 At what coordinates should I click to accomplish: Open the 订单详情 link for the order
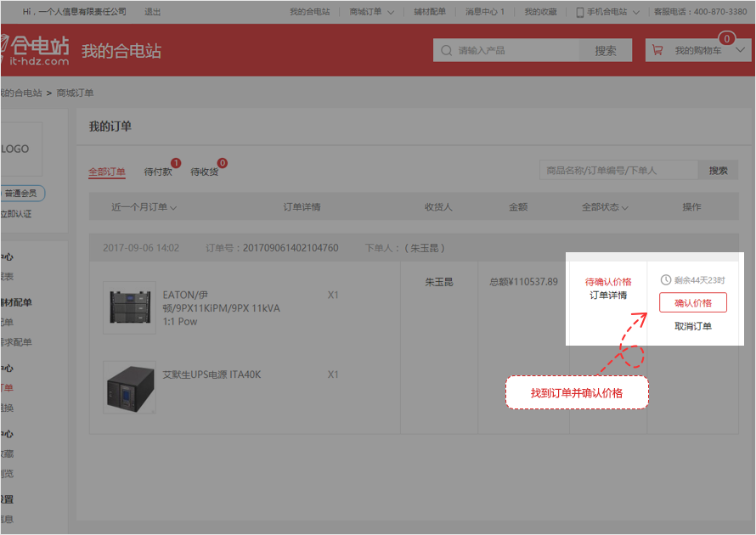point(608,296)
